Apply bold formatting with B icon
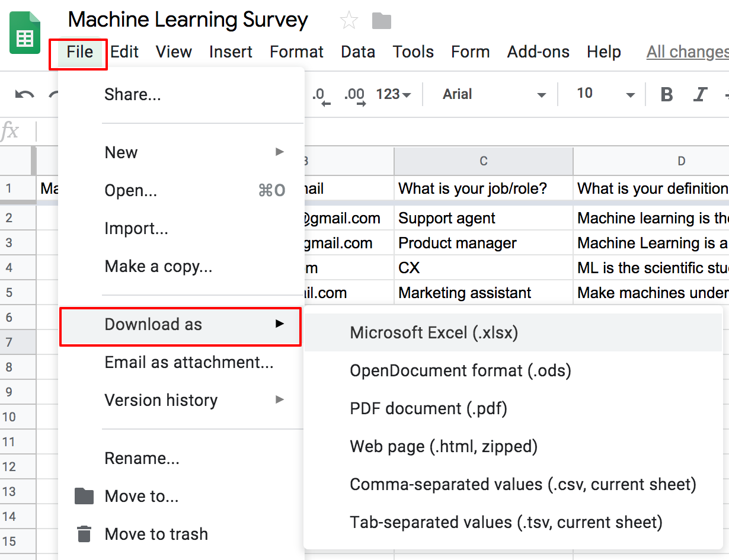The image size is (729, 560). [x=667, y=94]
